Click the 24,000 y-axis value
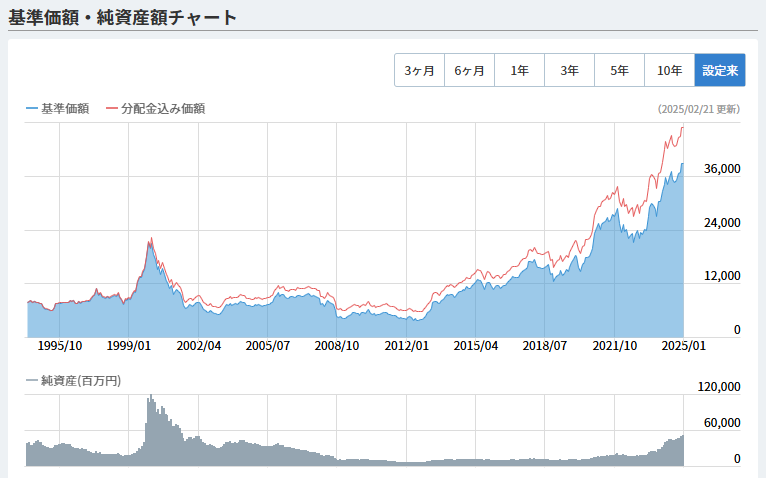This screenshot has width=766, height=478. tap(722, 222)
